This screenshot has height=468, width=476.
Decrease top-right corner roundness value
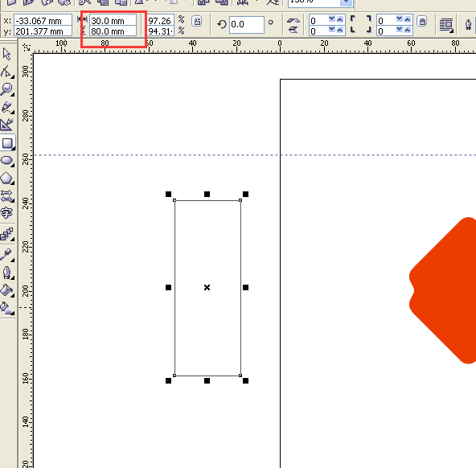coord(400,19)
